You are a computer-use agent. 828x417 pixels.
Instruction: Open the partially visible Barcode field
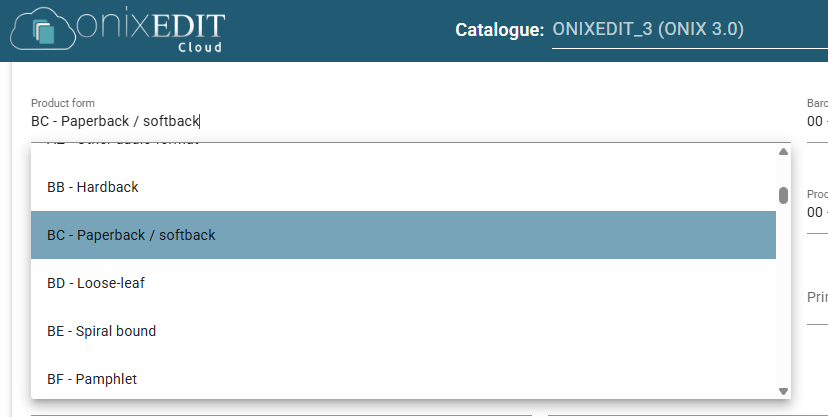pyautogui.click(x=817, y=120)
